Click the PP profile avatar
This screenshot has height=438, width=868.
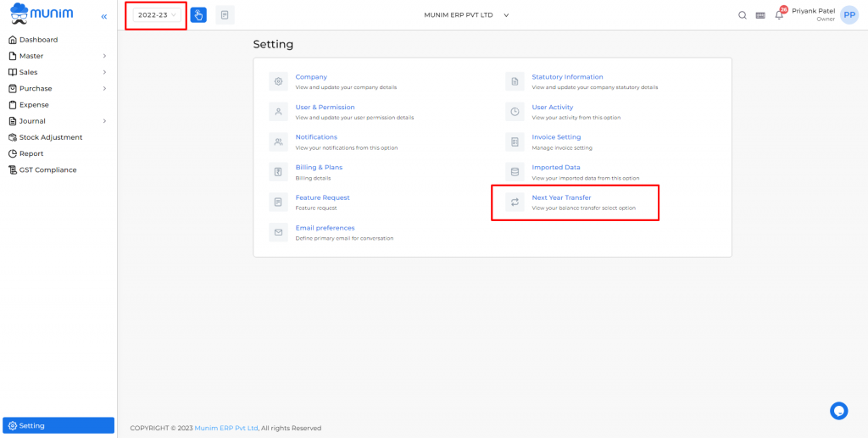point(849,15)
